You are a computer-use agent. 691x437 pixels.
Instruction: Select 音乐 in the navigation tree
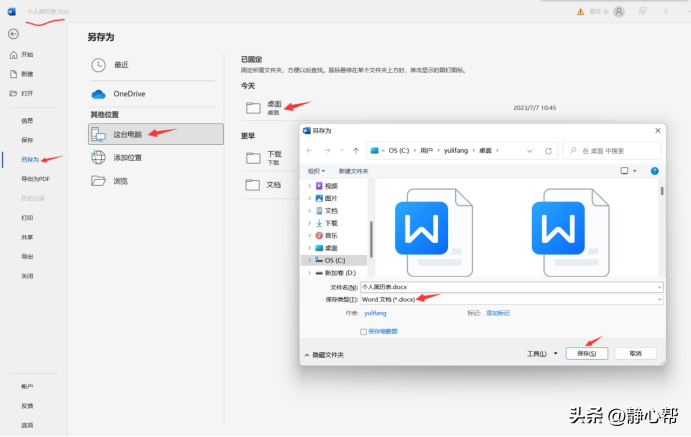[x=331, y=235]
